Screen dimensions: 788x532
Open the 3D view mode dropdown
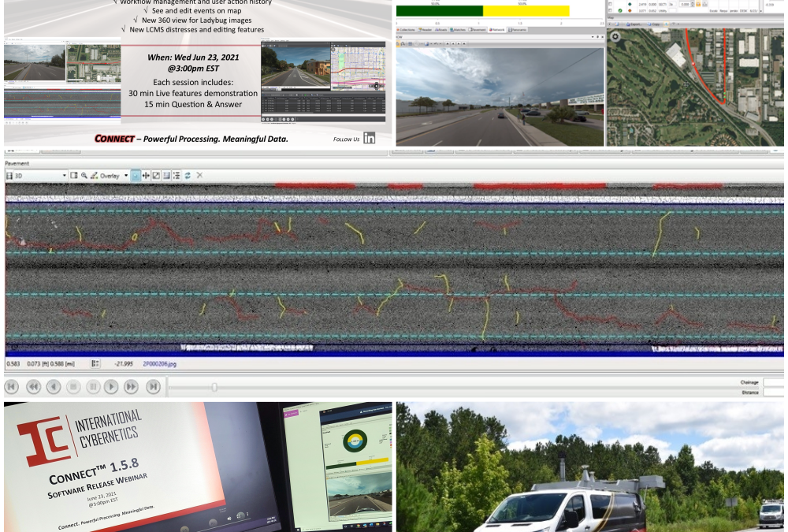pos(65,175)
